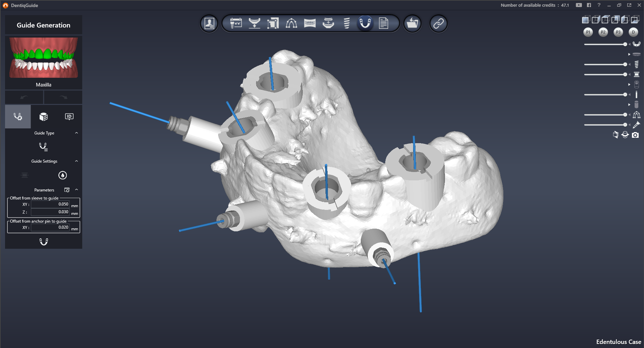
Task: Click the chain link icon
Action: tap(438, 23)
